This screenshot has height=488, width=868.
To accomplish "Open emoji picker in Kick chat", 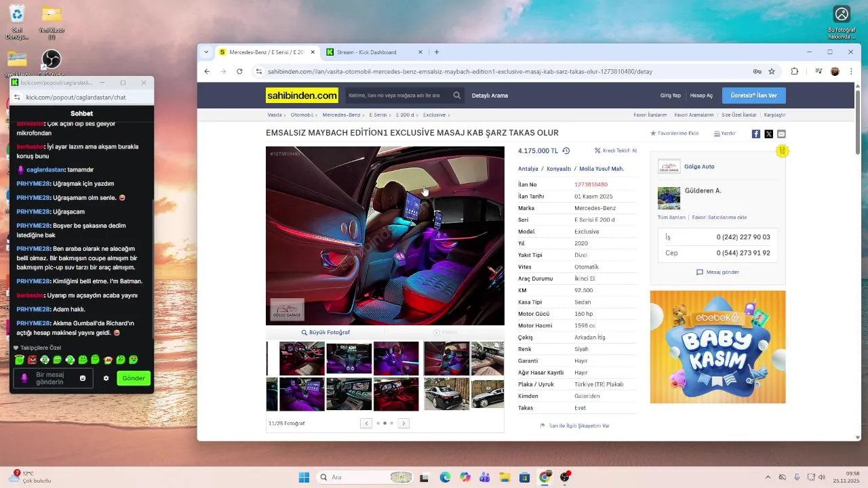I will click(x=83, y=378).
